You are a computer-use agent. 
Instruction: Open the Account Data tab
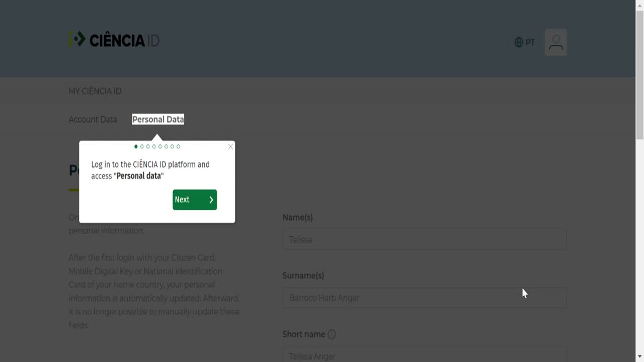coord(93,119)
